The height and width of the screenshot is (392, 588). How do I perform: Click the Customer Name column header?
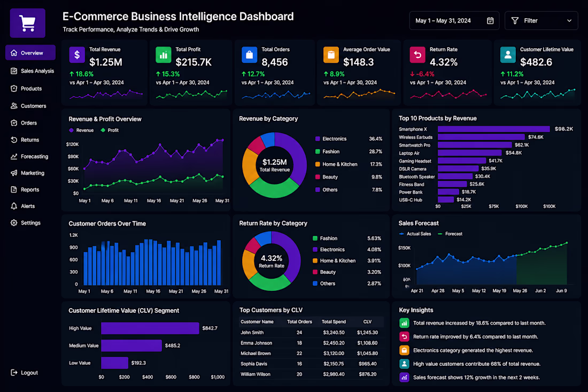257,322
